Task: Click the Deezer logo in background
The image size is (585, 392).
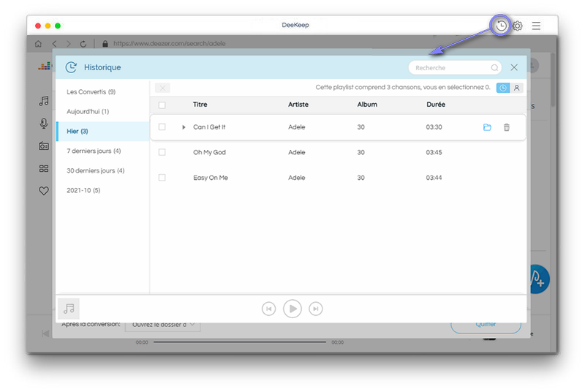Action: [45, 67]
